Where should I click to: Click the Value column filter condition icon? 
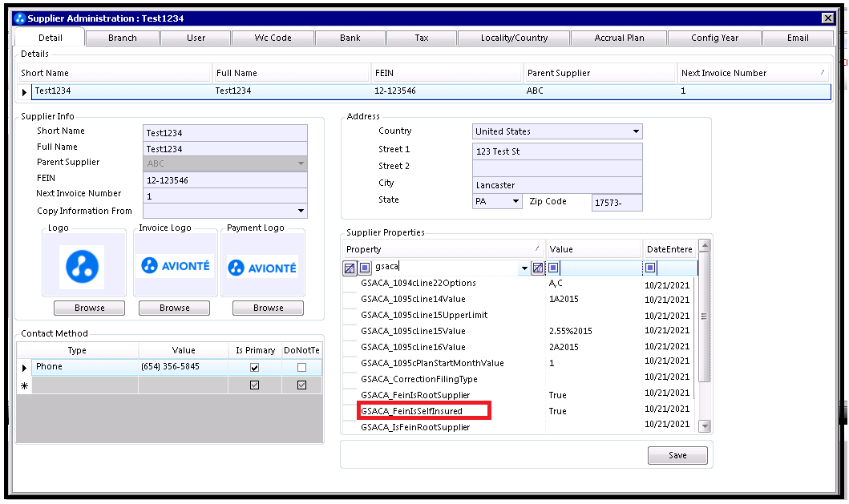pyautogui.click(x=553, y=268)
